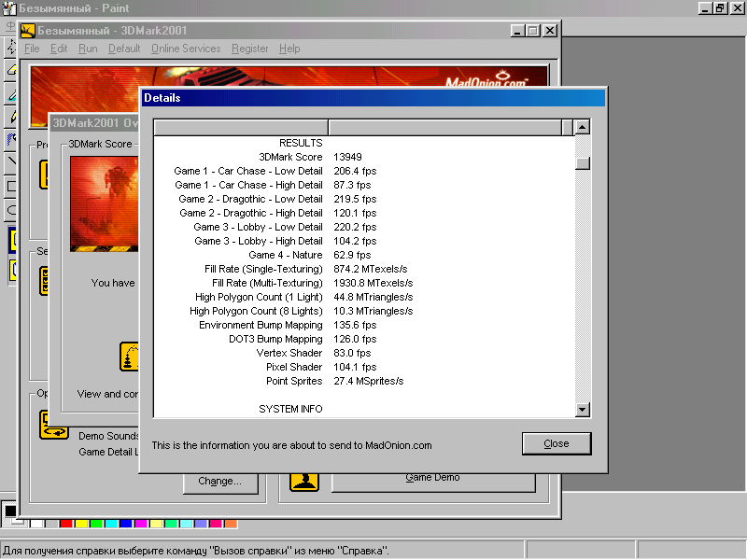Pick the periwinkle blue color in palette
Viewport: 747px width, 560px height.
[x=201, y=524]
